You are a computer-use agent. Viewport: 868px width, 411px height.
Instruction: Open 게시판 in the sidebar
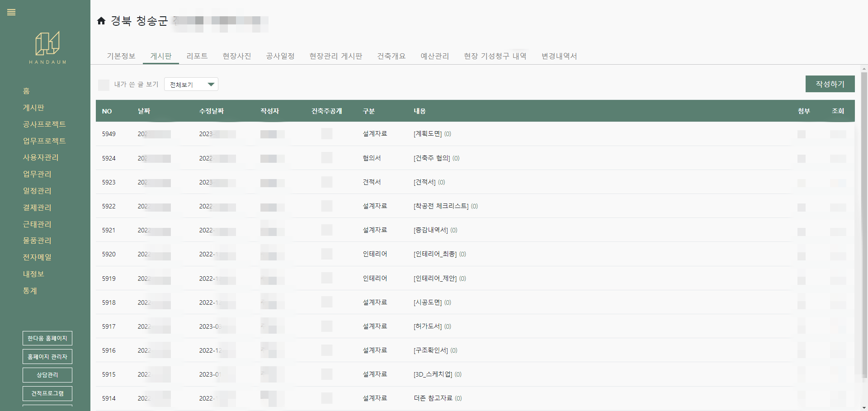pyautogui.click(x=34, y=108)
